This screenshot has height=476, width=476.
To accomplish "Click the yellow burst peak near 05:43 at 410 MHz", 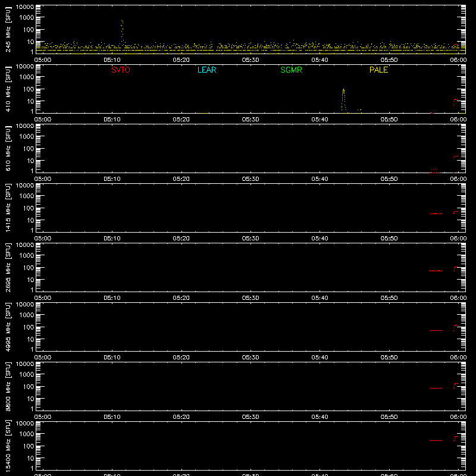I will (x=343, y=99).
